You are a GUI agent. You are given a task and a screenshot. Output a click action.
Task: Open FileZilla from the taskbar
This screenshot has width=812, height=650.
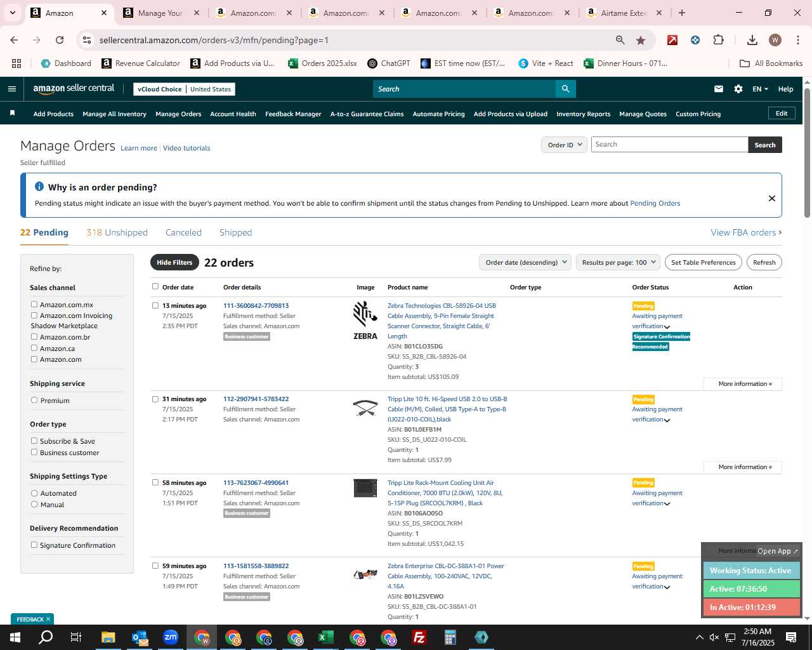419,637
